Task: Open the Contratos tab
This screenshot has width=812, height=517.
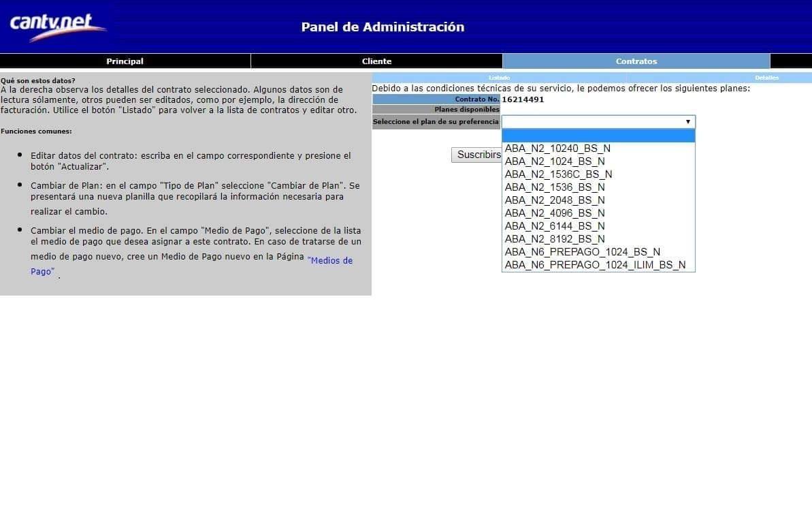Action: click(x=636, y=61)
